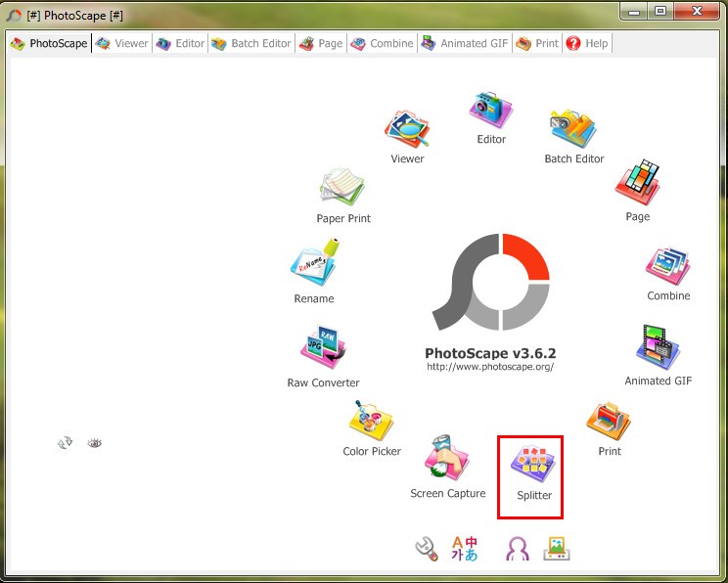The width and height of the screenshot is (728, 583).
Task: Open the photoscape.org website link
Action: pyautogui.click(x=490, y=367)
